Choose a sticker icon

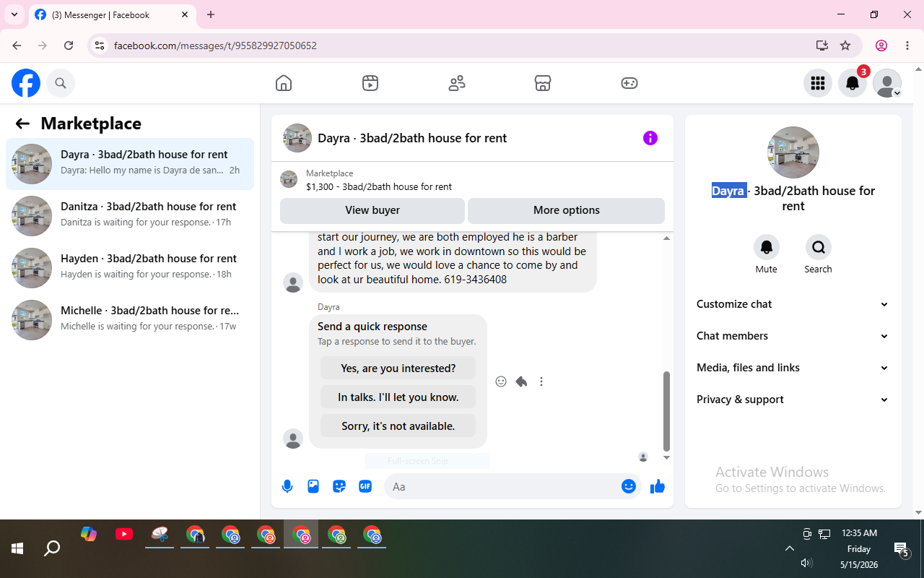pyautogui.click(x=339, y=486)
